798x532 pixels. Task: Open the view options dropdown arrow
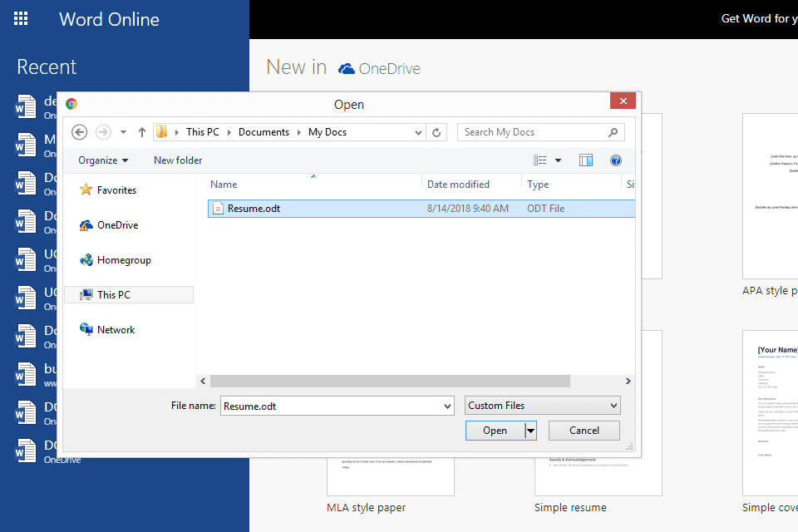tap(557, 160)
